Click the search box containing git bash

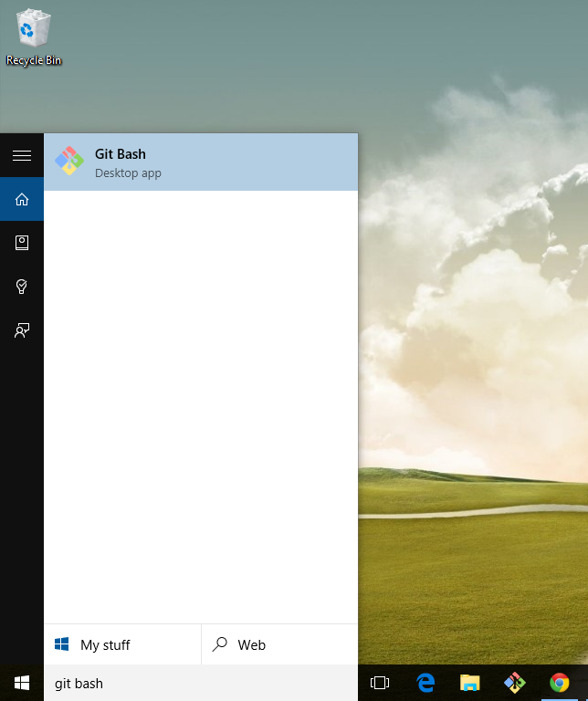[x=201, y=683]
